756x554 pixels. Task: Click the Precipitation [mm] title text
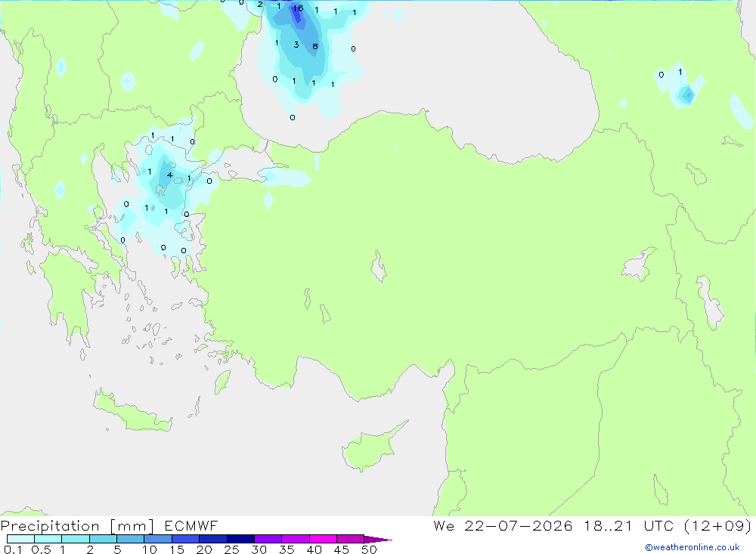click(77, 526)
